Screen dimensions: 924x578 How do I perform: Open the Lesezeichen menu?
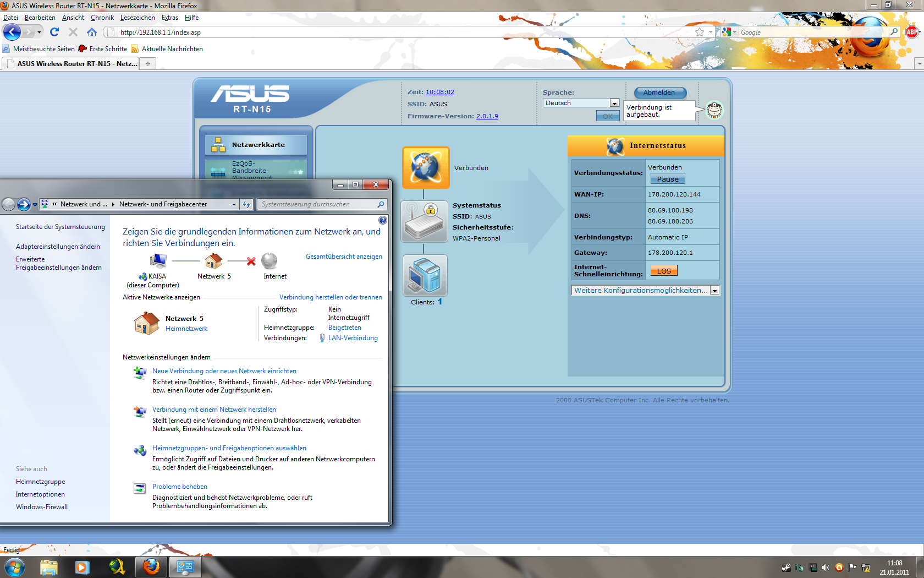click(x=137, y=18)
